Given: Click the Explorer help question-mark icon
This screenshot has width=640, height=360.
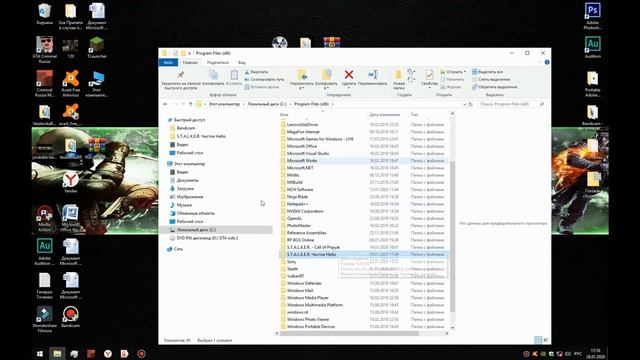Looking at the screenshot, I should [x=547, y=62].
